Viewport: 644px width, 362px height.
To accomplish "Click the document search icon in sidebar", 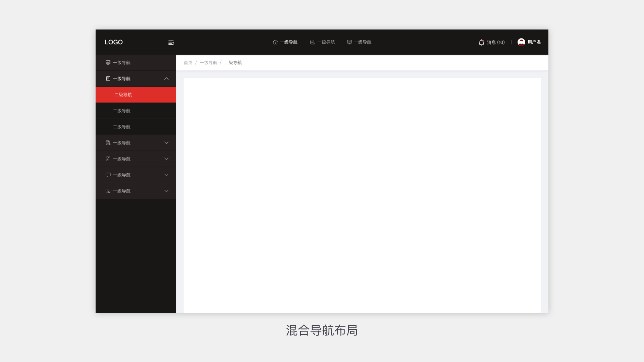I will (x=108, y=191).
